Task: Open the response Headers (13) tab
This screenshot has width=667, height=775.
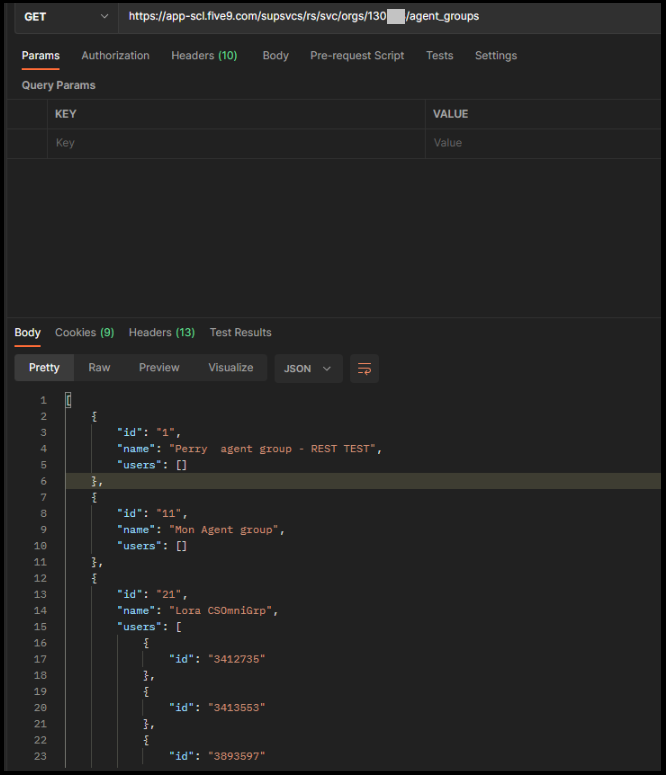Action: pyautogui.click(x=162, y=332)
